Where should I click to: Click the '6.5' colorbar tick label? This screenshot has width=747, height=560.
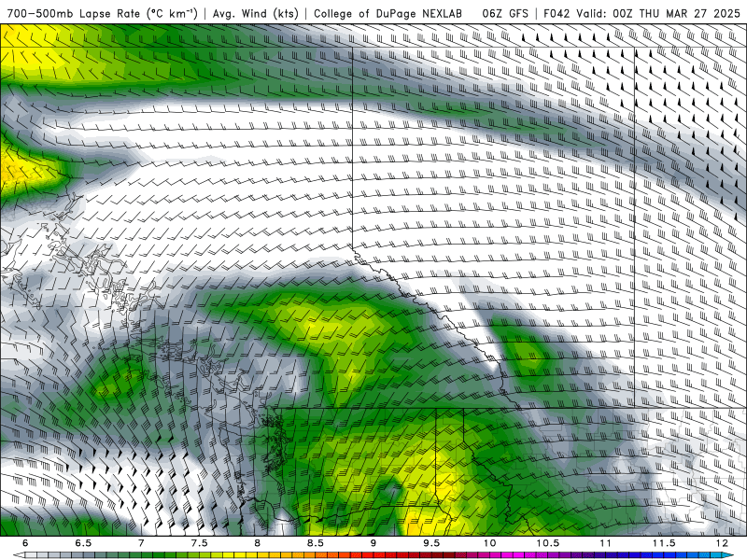(83, 543)
